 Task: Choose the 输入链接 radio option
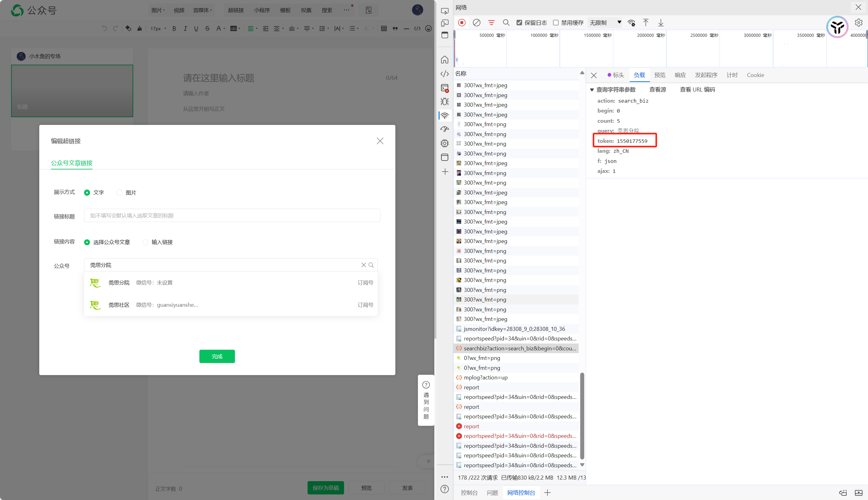coord(146,242)
